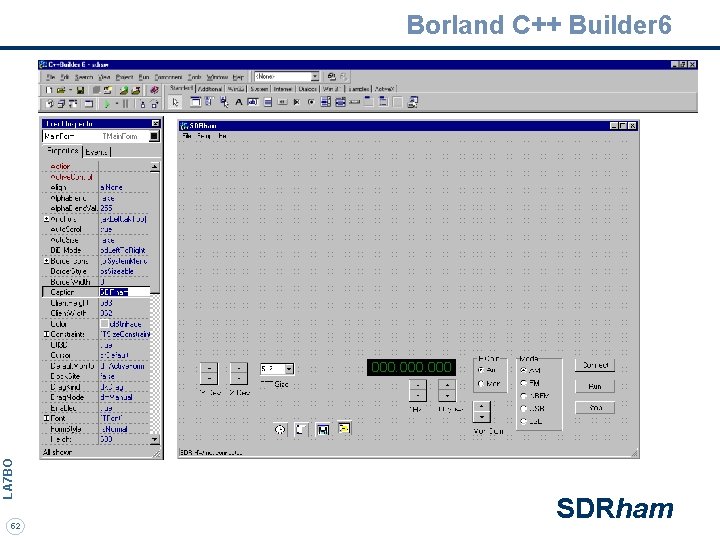Select the SaveDialog floppy component on form
This screenshot has width=720, height=540.
[323, 430]
